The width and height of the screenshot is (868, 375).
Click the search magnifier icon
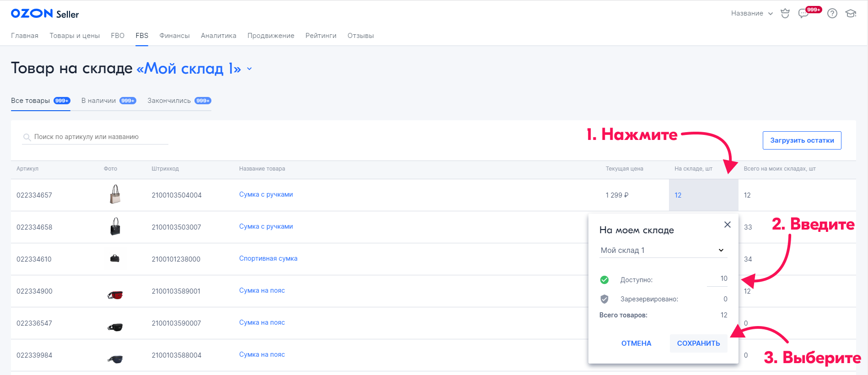(x=27, y=137)
